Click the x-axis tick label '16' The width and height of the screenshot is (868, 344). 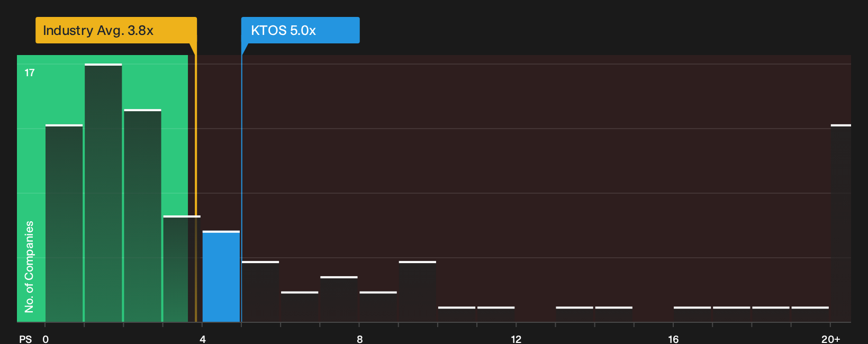pyautogui.click(x=673, y=339)
